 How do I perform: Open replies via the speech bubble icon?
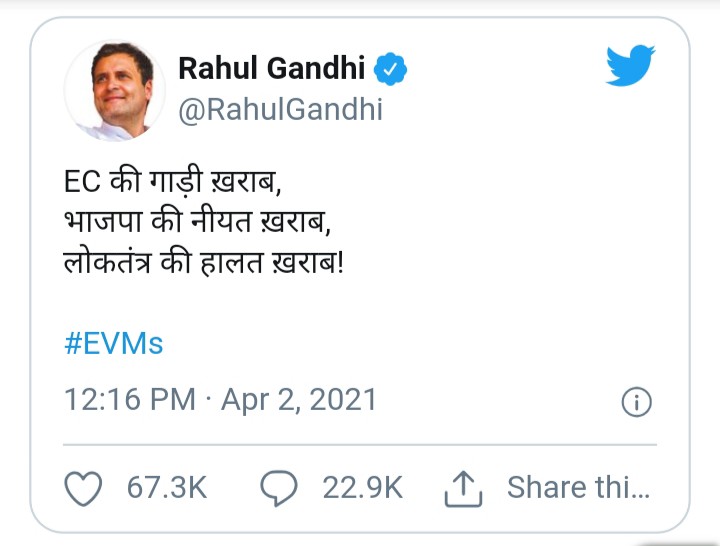(279, 488)
